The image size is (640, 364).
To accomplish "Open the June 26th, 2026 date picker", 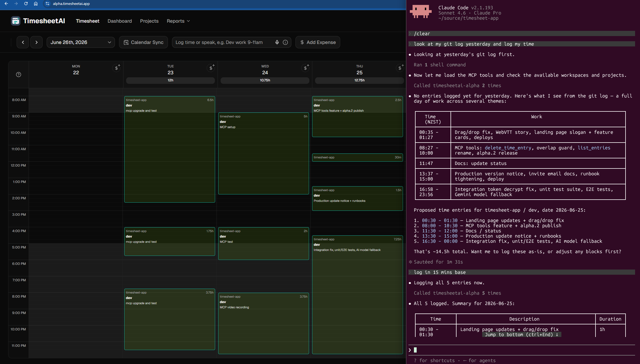I will [81, 42].
